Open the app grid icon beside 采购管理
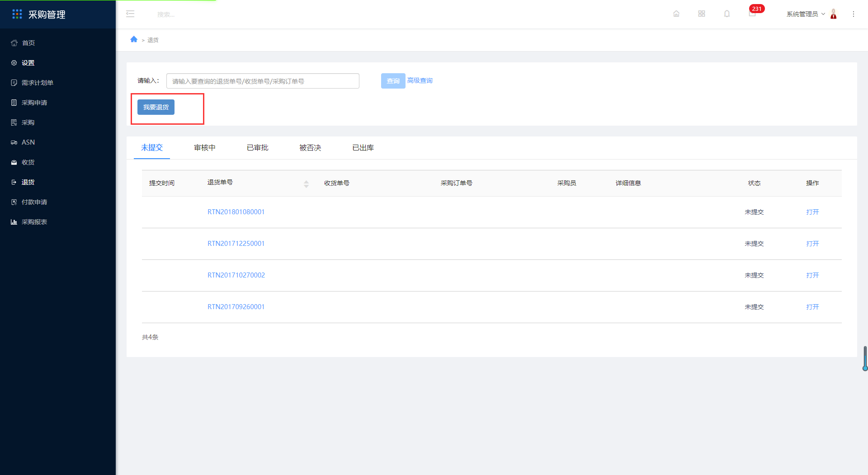The width and height of the screenshot is (868, 475). click(17, 14)
